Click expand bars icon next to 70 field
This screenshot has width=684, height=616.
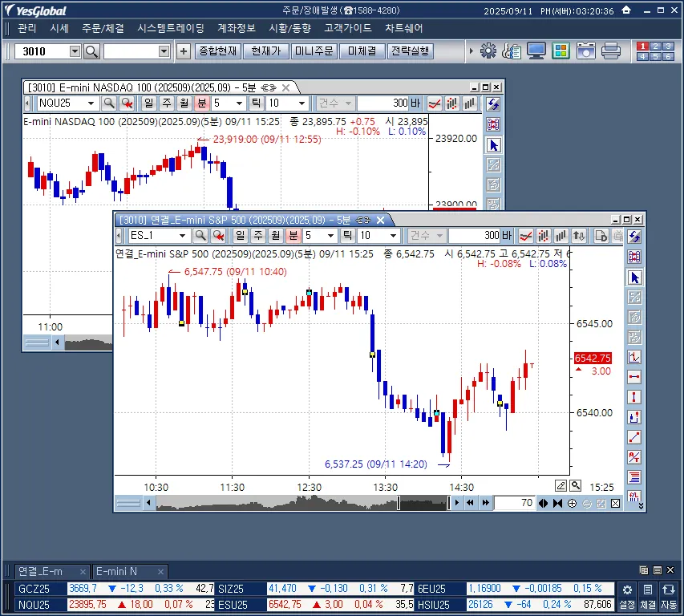pos(543,504)
